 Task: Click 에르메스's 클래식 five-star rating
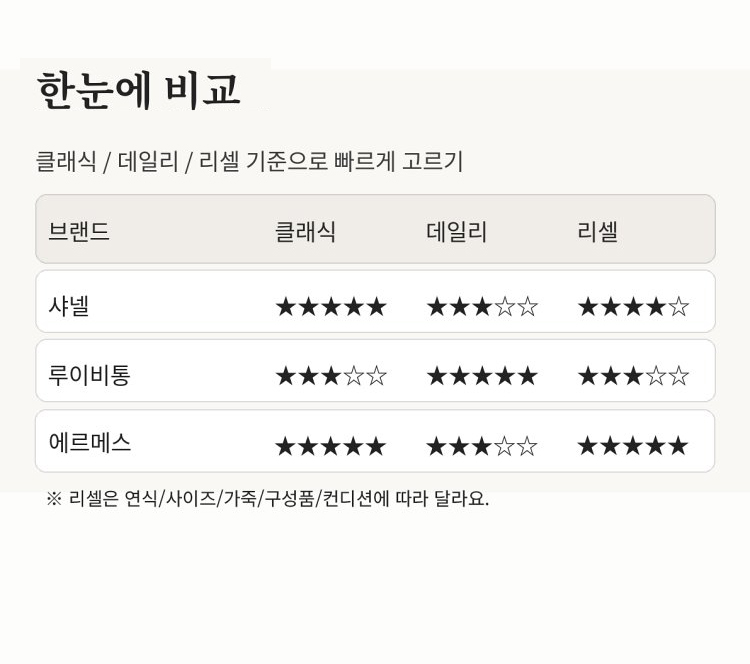pos(330,446)
